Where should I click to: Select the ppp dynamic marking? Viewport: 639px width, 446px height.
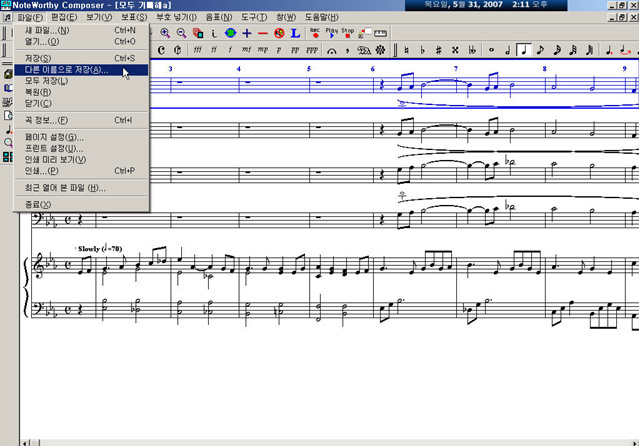coord(312,50)
